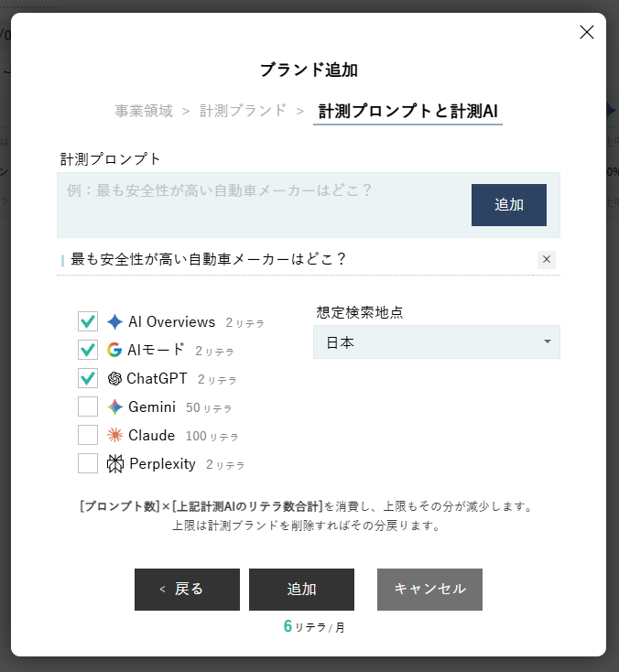Viewport: 619px width, 672px height.
Task: Go to the 計測ブランド step
Action: click(243, 111)
